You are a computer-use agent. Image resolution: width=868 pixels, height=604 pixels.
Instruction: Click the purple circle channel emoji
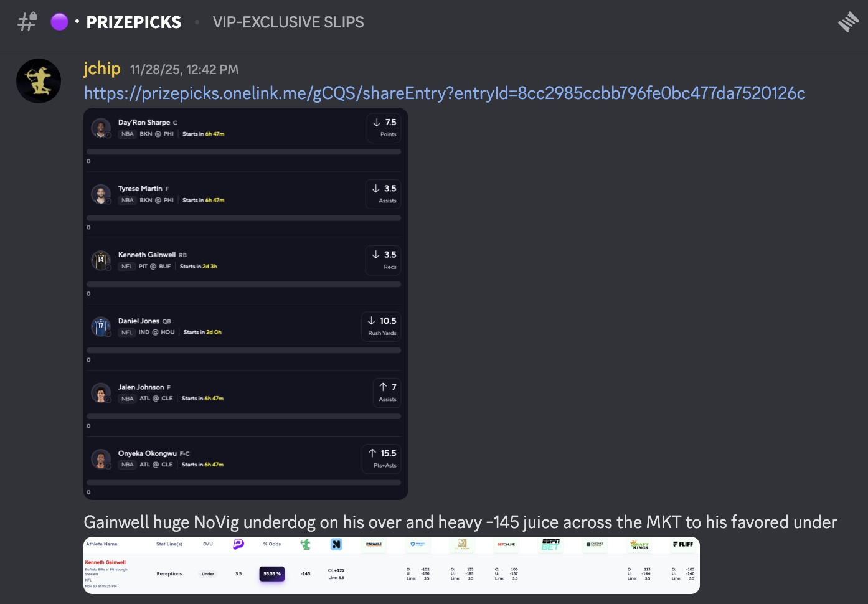pos(59,22)
